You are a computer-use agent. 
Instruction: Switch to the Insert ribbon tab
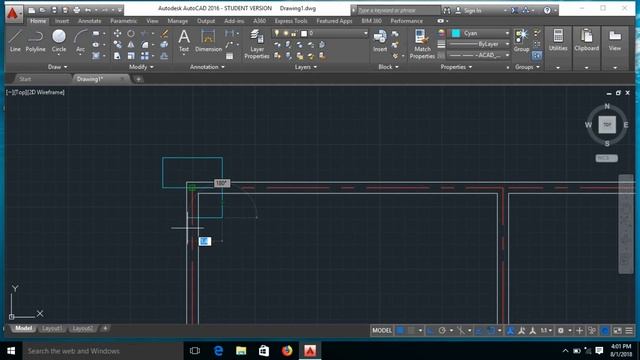[x=62, y=21]
